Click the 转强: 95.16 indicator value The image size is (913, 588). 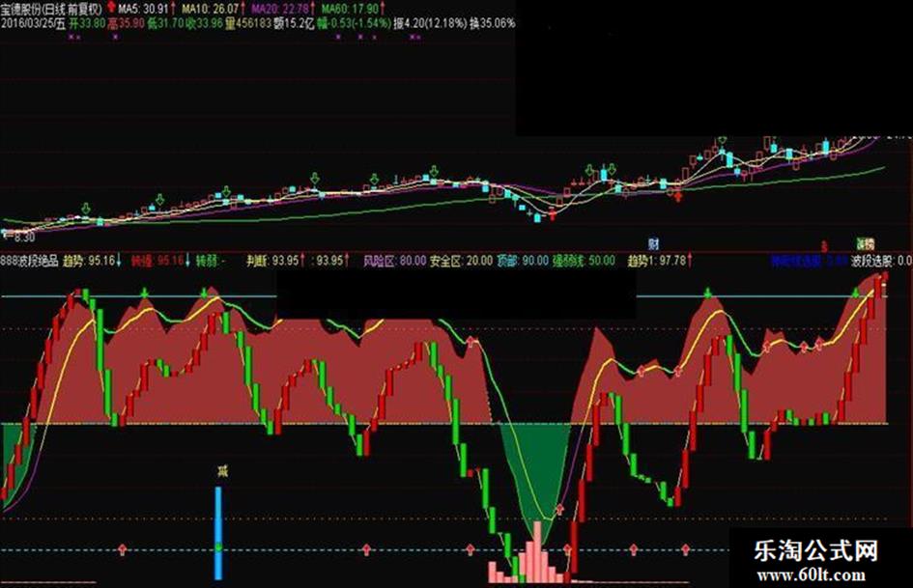pyautogui.click(x=159, y=261)
